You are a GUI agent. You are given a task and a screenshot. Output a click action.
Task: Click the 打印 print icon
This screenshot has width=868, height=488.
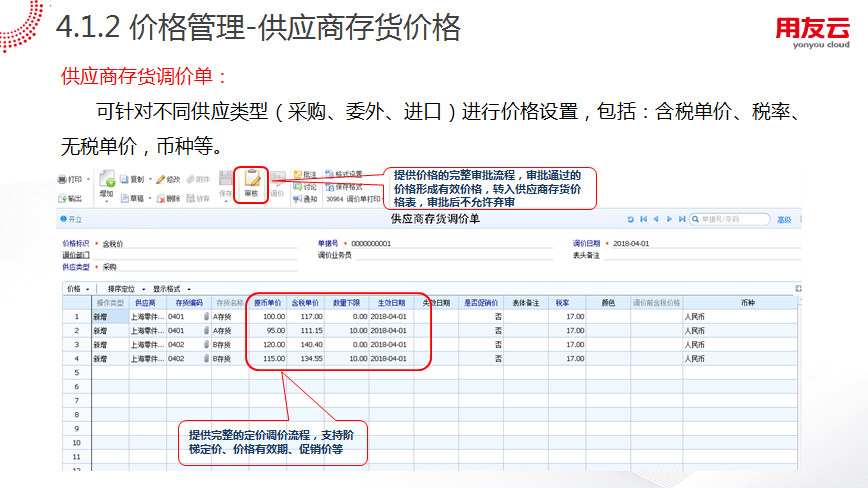[x=62, y=179]
